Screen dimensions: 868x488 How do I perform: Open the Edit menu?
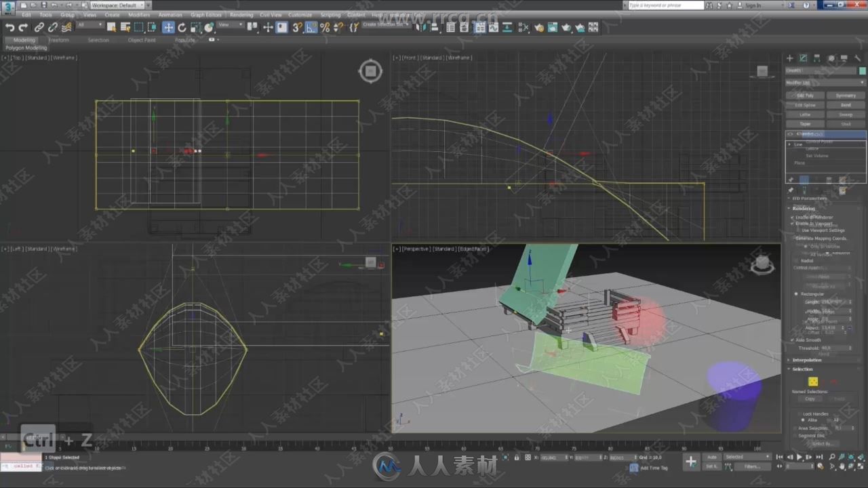pos(26,14)
